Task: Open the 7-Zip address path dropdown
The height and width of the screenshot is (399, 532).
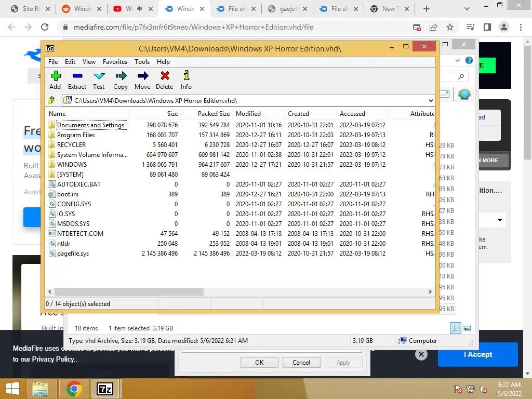Action: tap(431, 100)
